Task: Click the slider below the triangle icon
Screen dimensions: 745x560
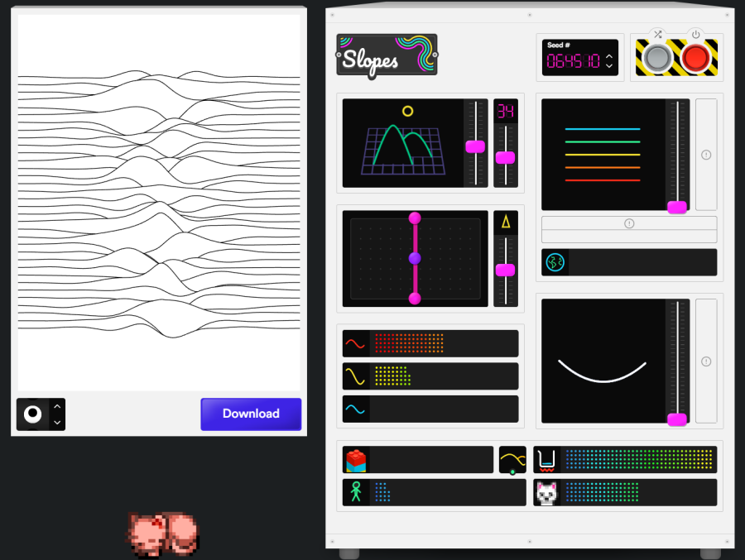Action: point(505,270)
